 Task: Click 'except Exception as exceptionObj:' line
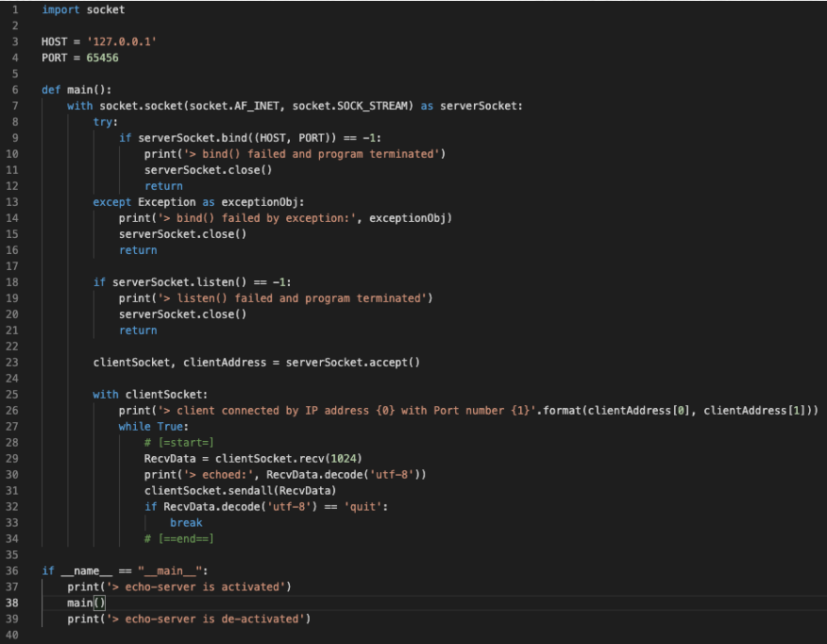[x=198, y=202]
